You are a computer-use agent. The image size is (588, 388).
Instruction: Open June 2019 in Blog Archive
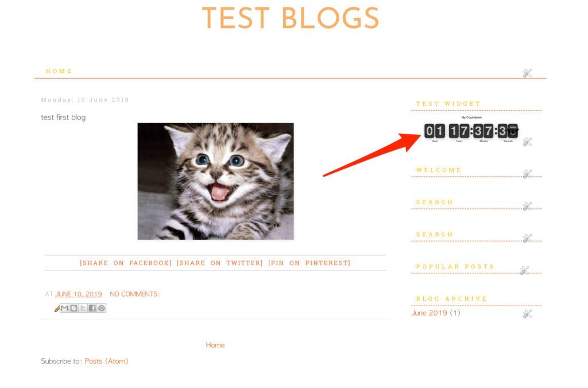(x=430, y=313)
